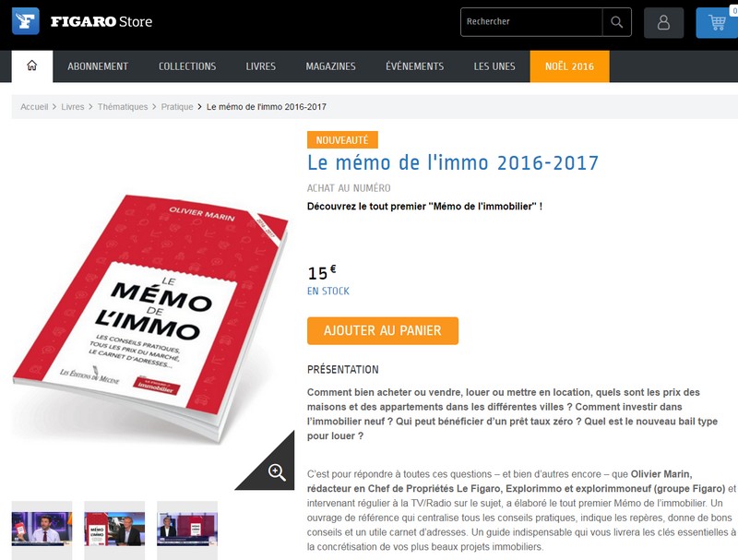Follow the Accueil breadcrumb link
738x560 pixels.
pos(34,107)
